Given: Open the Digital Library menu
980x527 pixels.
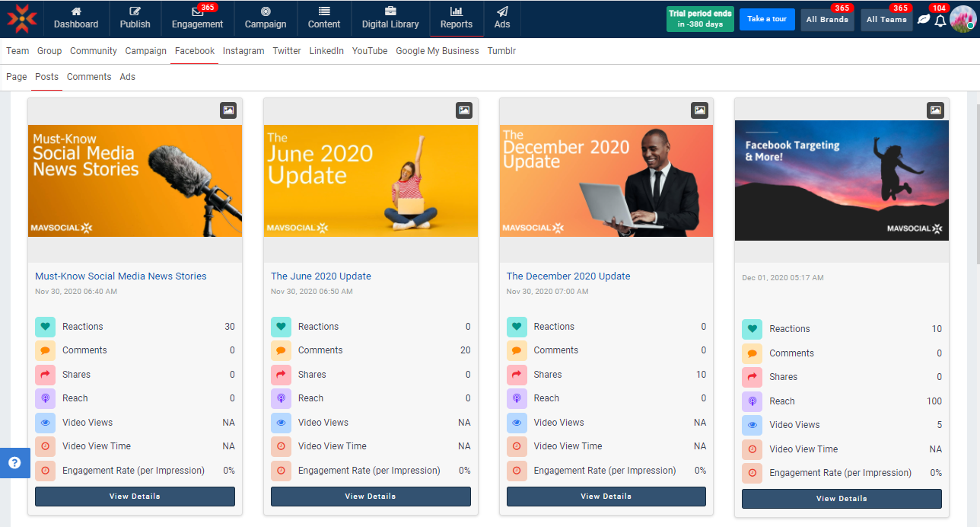Looking at the screenshot, I should pos(390,18).
